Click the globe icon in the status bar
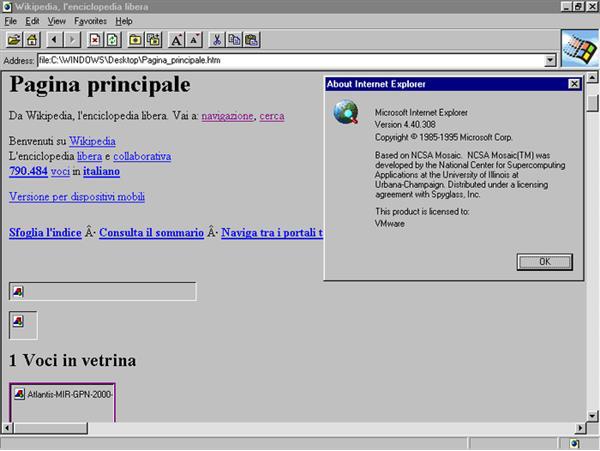The width and height of the screenshot is (600, 451). (x=574, y=443)
